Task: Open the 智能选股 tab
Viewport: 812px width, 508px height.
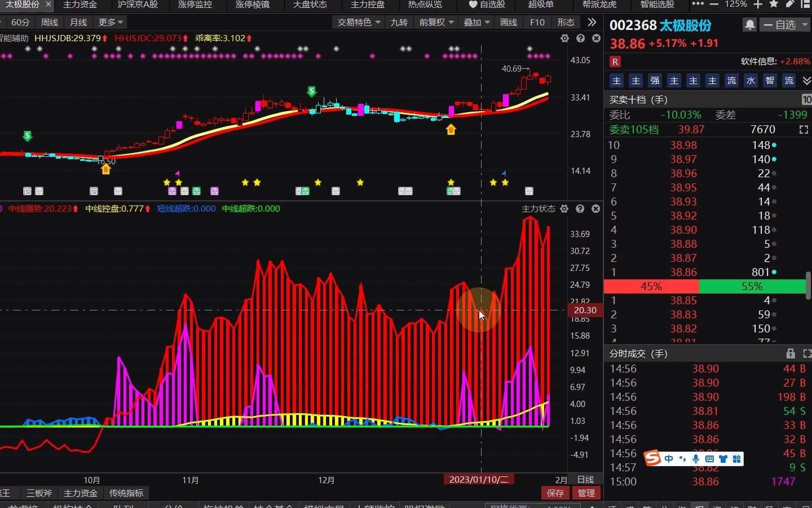Action: pyautogui.click(x=657, y=5)
